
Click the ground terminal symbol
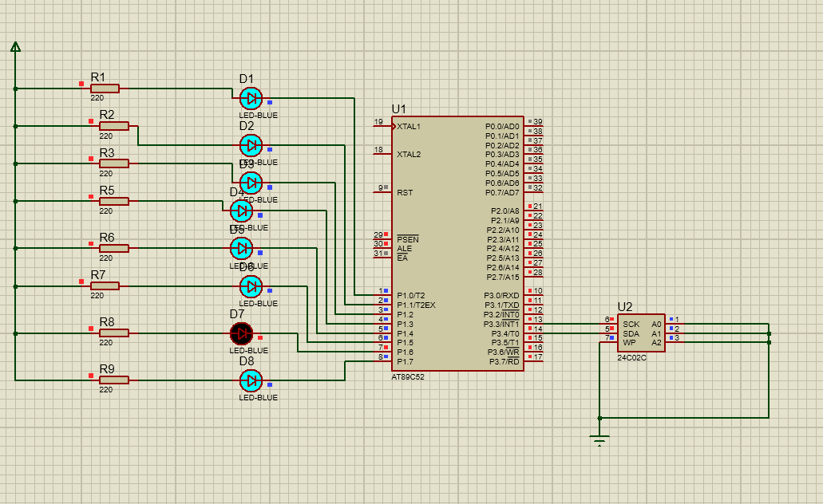(x=599, y=439)
